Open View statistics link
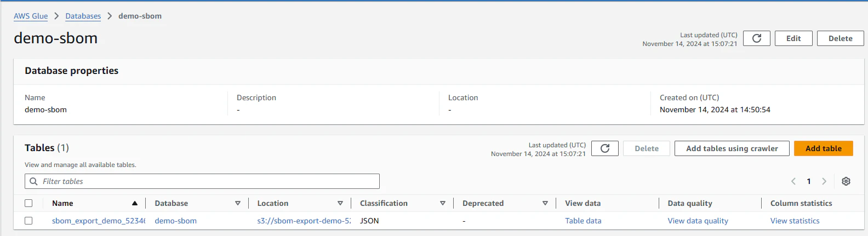 (x=795, y=221)
